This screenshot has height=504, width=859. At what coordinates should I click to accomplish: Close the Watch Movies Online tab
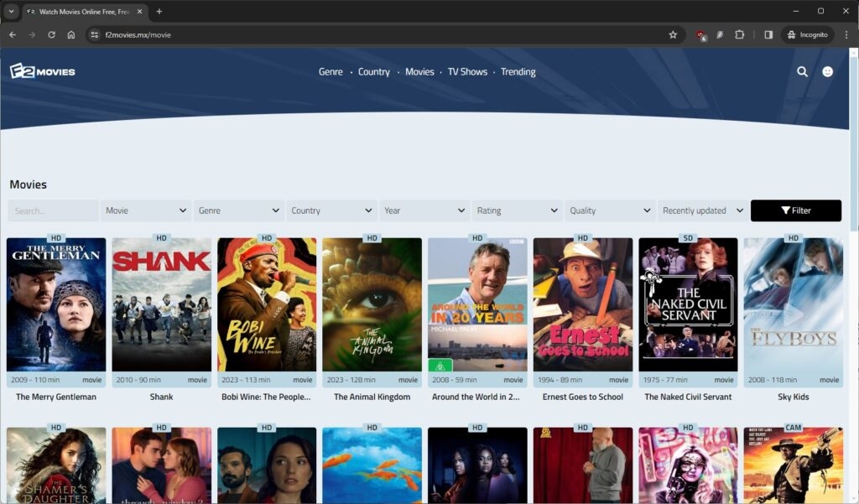[x=140, y=11]
